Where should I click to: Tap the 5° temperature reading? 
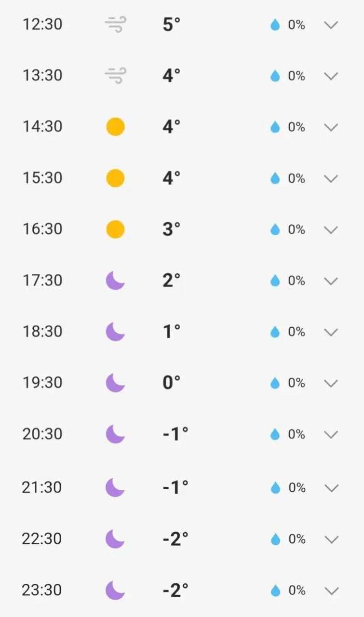pos(172,25)
